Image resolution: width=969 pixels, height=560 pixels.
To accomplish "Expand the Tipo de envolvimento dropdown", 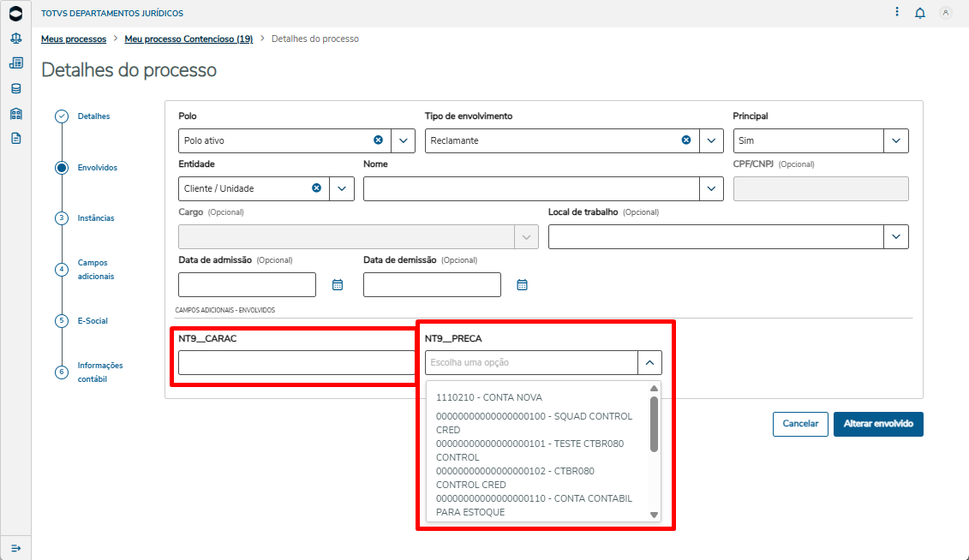I will click(x=711, y=140).
